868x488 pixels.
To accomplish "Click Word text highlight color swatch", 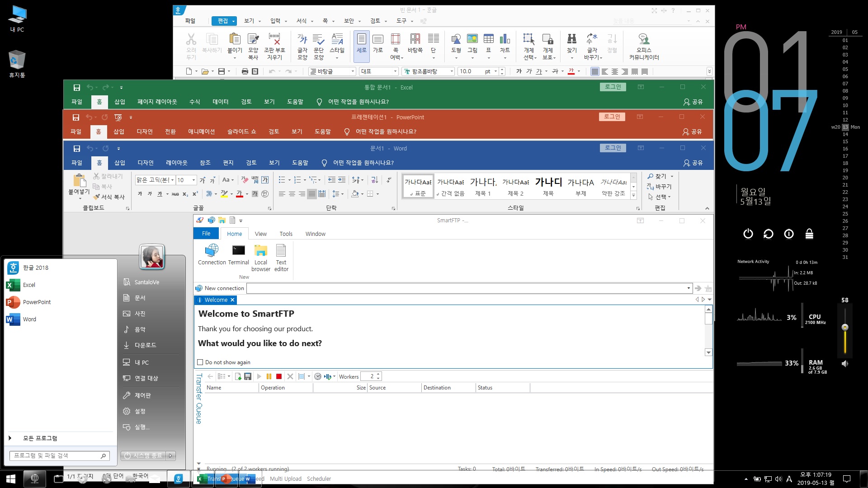I will [223, 194].
